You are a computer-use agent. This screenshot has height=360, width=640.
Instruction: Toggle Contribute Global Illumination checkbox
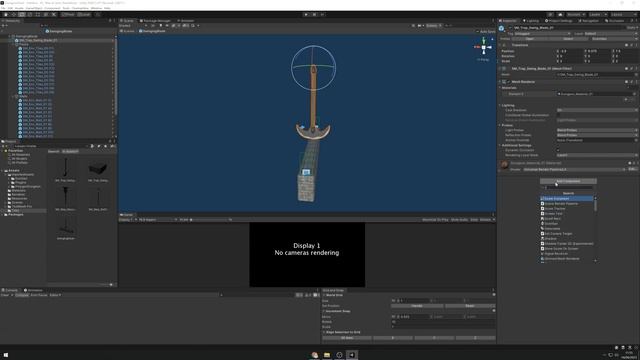(558, 115)
